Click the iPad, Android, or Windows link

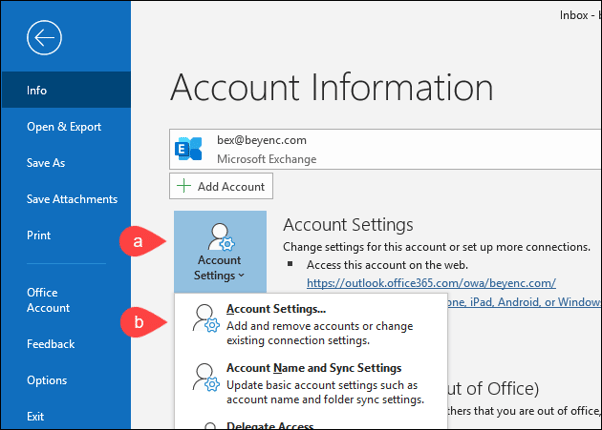524,302
